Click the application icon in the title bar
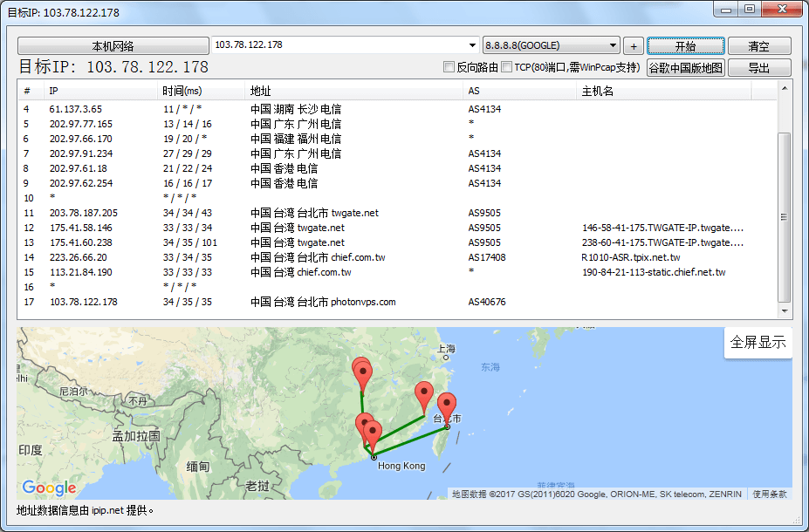 click(x=9, y=9)
